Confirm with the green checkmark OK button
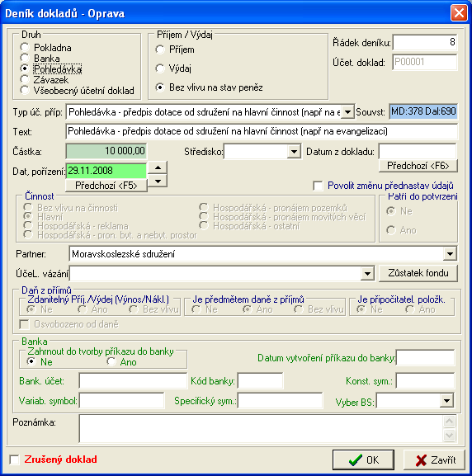Image resolution: width=472 pixels, height=476 pixels. 363,460
